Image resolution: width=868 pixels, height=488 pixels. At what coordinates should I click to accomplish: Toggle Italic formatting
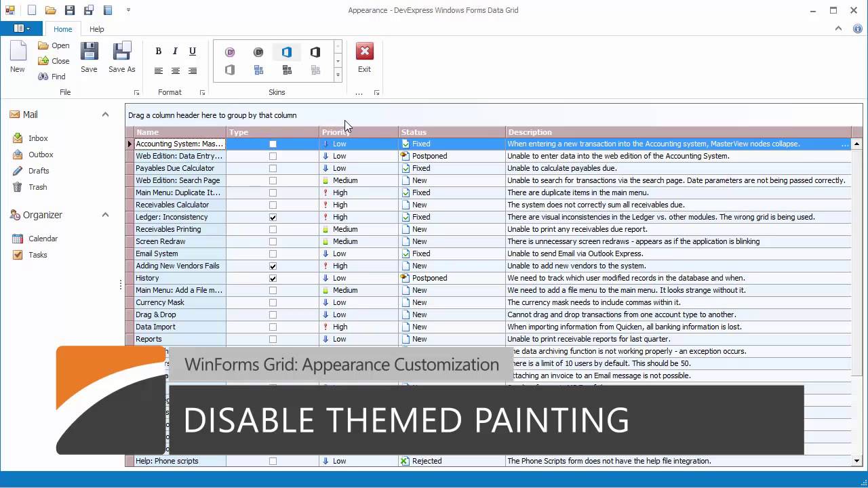coord(175,51)
